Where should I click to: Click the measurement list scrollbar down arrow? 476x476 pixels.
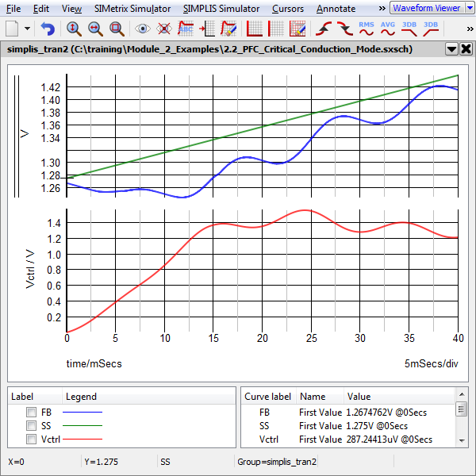click(x=461, y=440)
